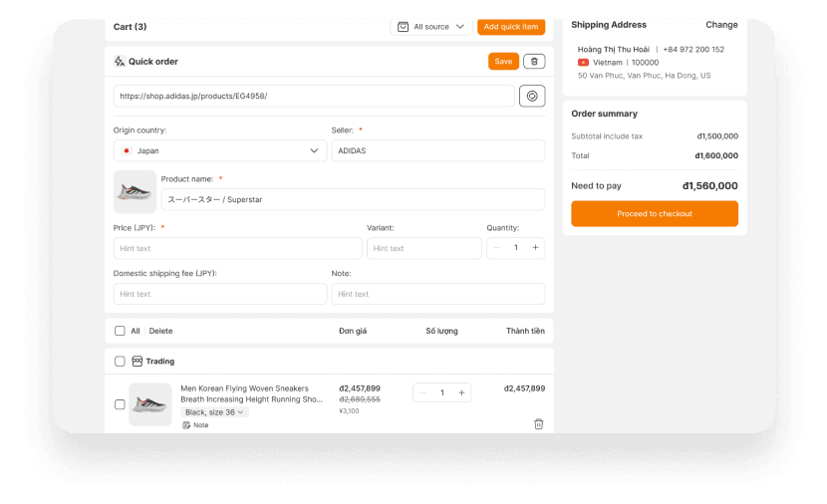The image size is (827, 504).
Task: Click the Price (JPY) input field
Action: point(237,248)
